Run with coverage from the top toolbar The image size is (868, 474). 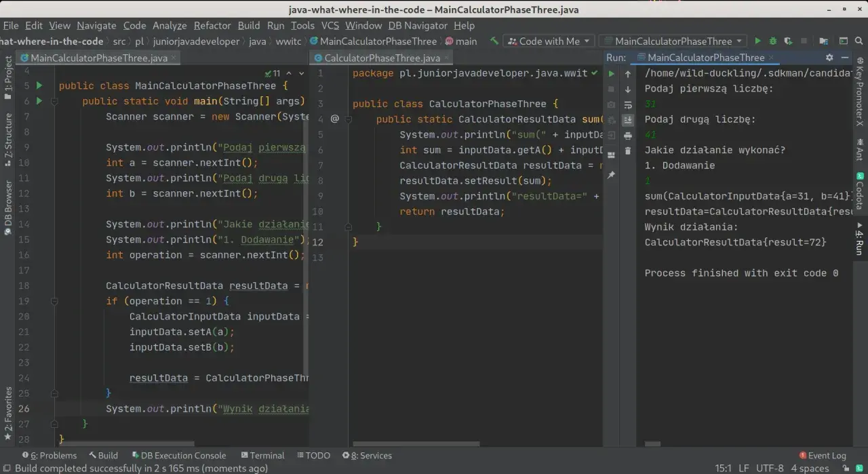click(788, 41)
